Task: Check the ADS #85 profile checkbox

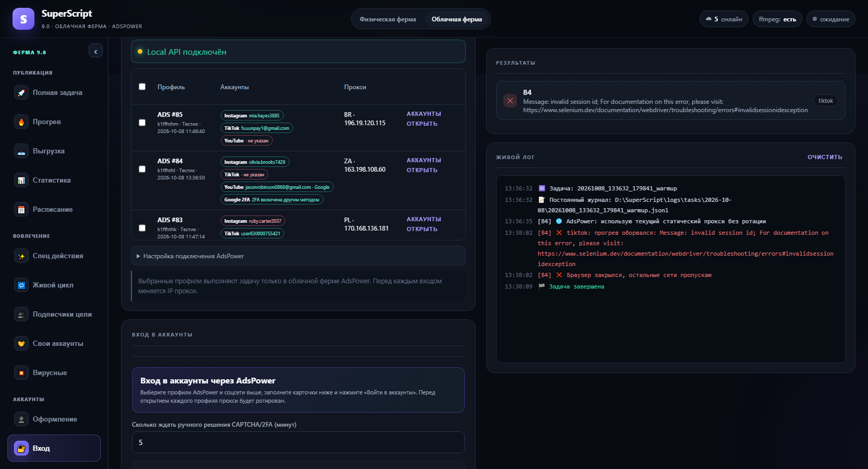Action: pyautogui.click(x=142, y=123)
